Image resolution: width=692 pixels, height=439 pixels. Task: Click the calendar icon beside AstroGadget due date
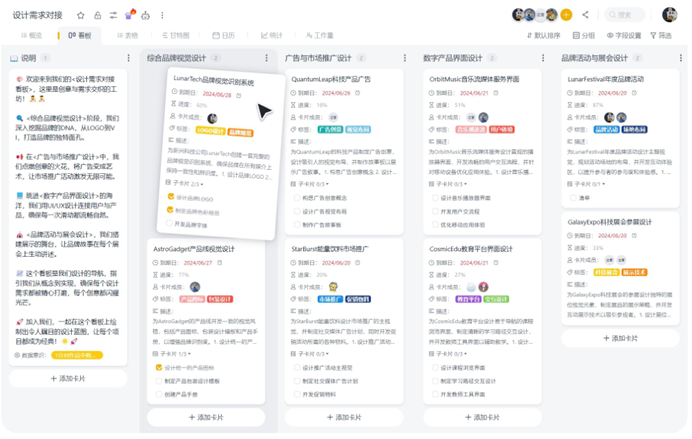(220, 263)
